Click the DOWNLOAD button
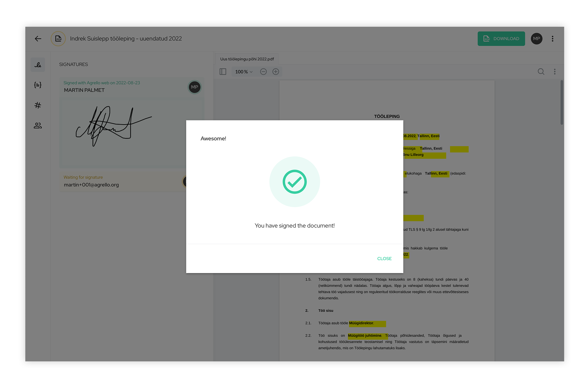 501,38
